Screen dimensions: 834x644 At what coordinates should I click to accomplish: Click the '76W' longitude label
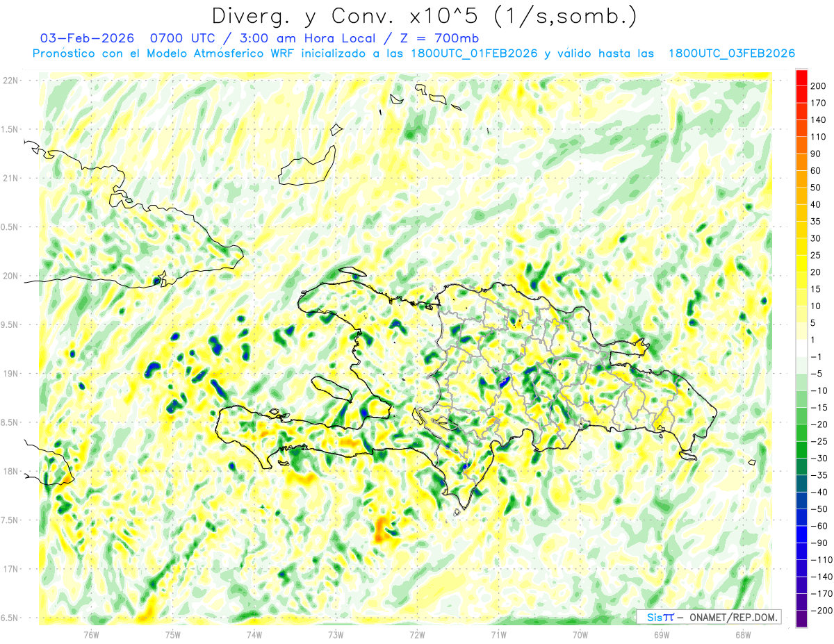coord(91,634)
